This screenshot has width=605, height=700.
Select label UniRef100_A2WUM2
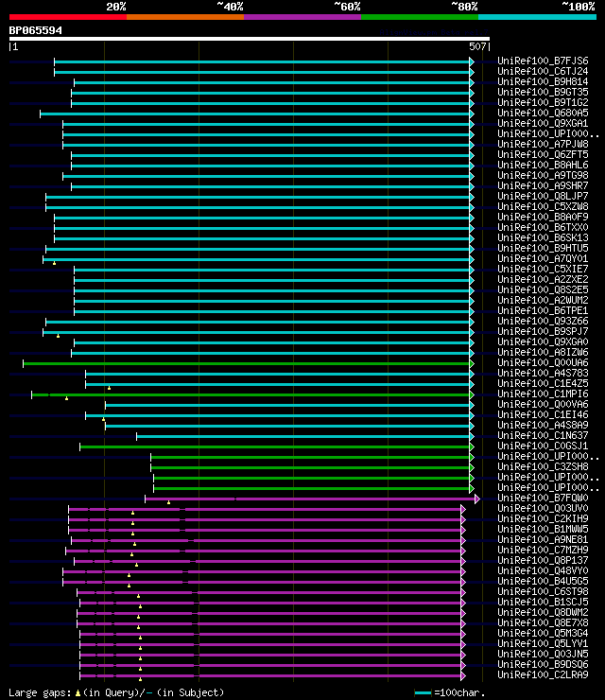[x=543, y=300]
